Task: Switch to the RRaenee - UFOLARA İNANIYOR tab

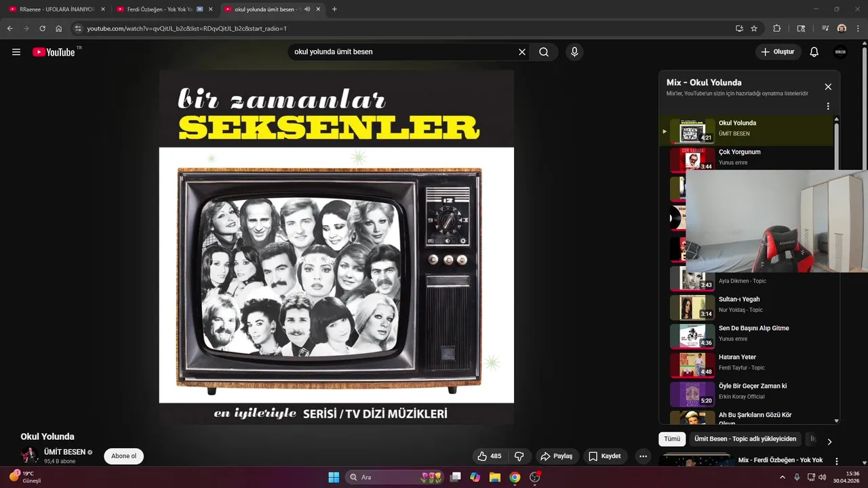Action: click(x=56, y=9)
